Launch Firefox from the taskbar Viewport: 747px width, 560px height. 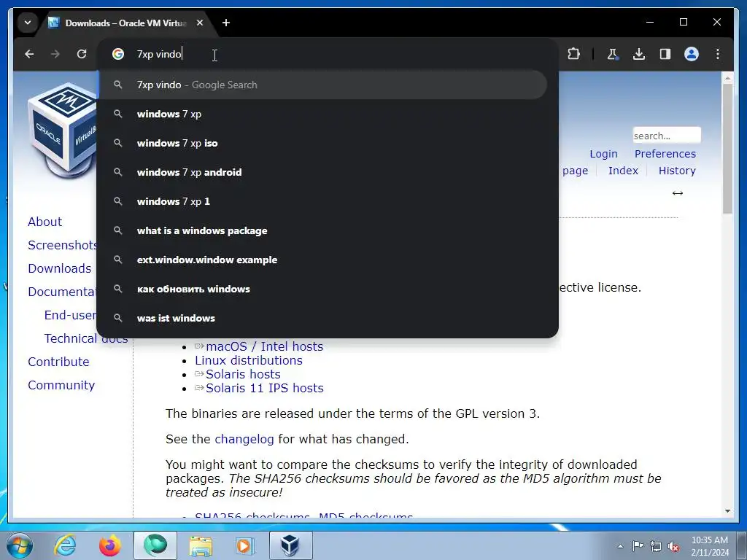click(110, 545)
